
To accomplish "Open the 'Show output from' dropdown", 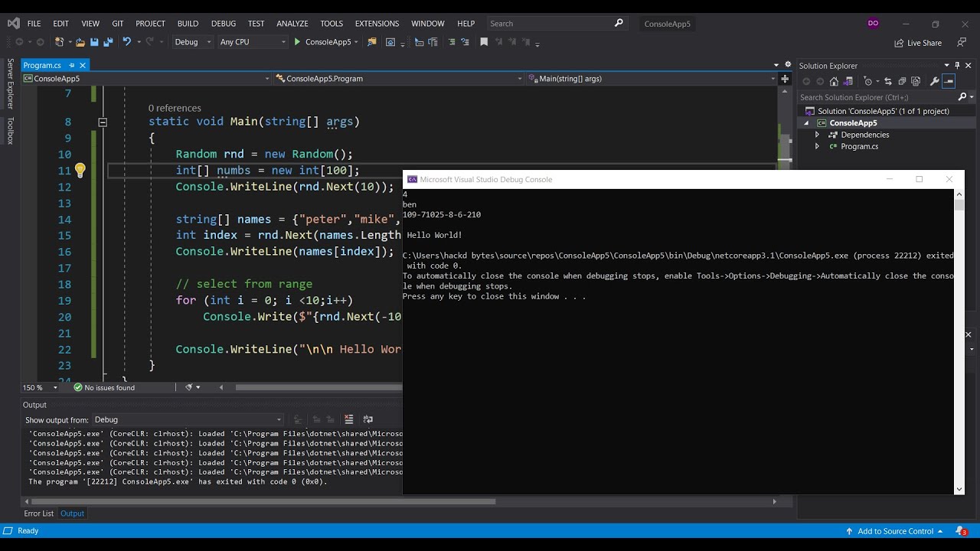I will (x=188, y=419).
